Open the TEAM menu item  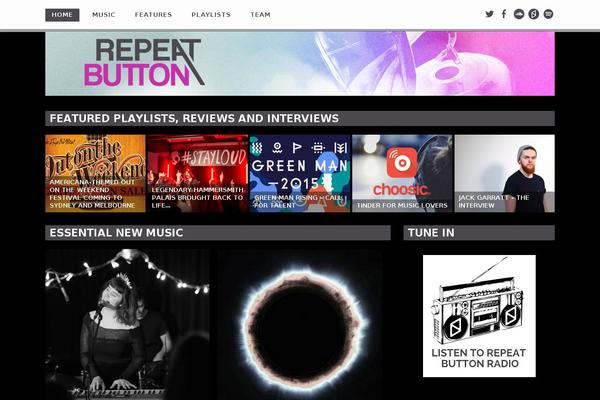[260, 15]
